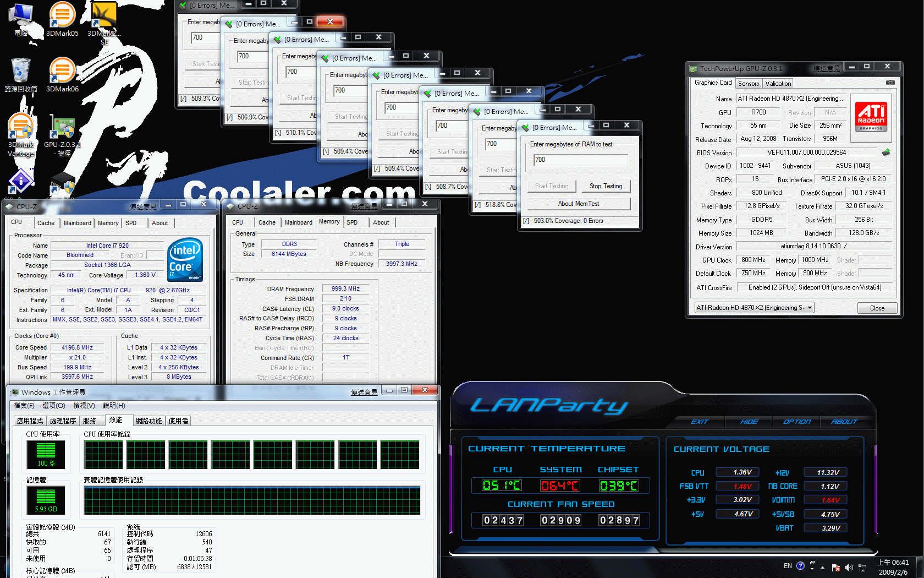Open 檔案(F) menu in Task Manager
The width and height of the screenshot is (924, 578).
click(24, 406)
